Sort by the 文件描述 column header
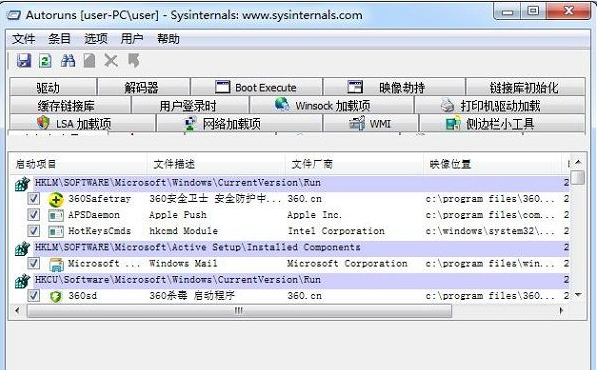The image size is (597, 370). click(216, 164)
